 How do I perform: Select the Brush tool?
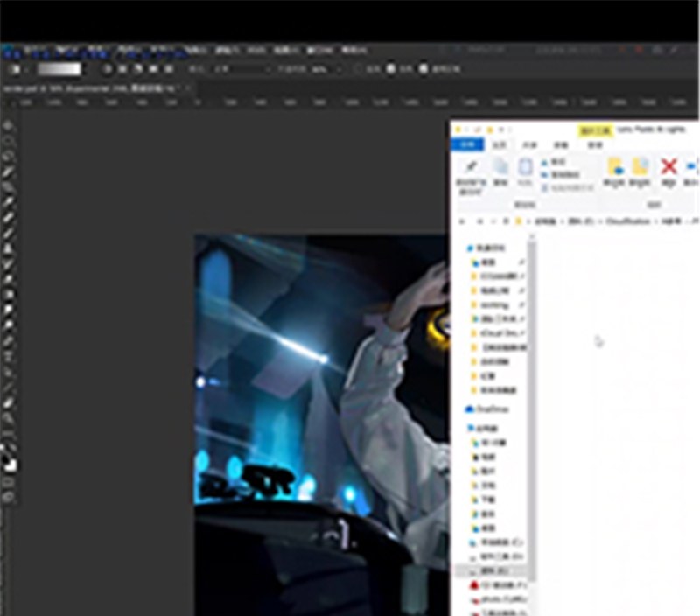pos(8,232)
